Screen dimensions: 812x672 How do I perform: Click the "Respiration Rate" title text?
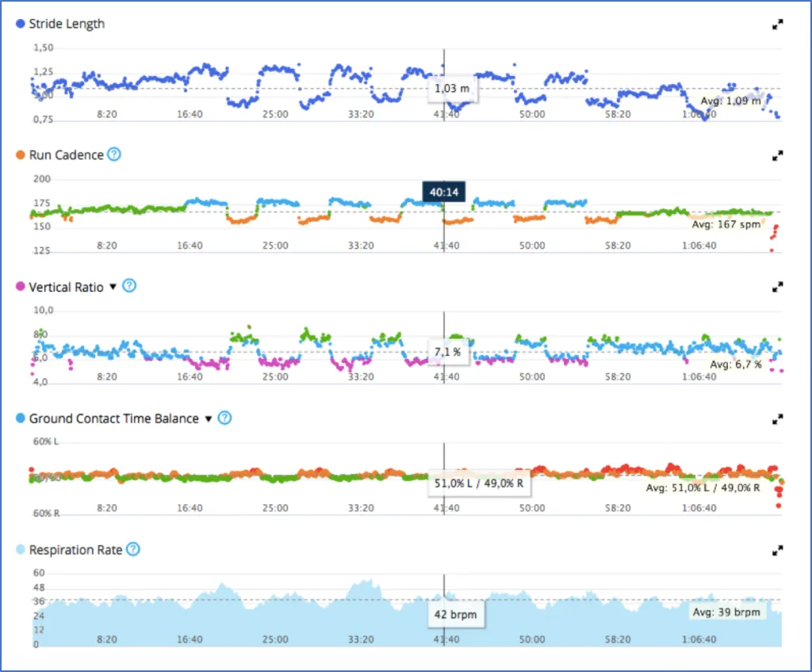click(x=75, y=550)
